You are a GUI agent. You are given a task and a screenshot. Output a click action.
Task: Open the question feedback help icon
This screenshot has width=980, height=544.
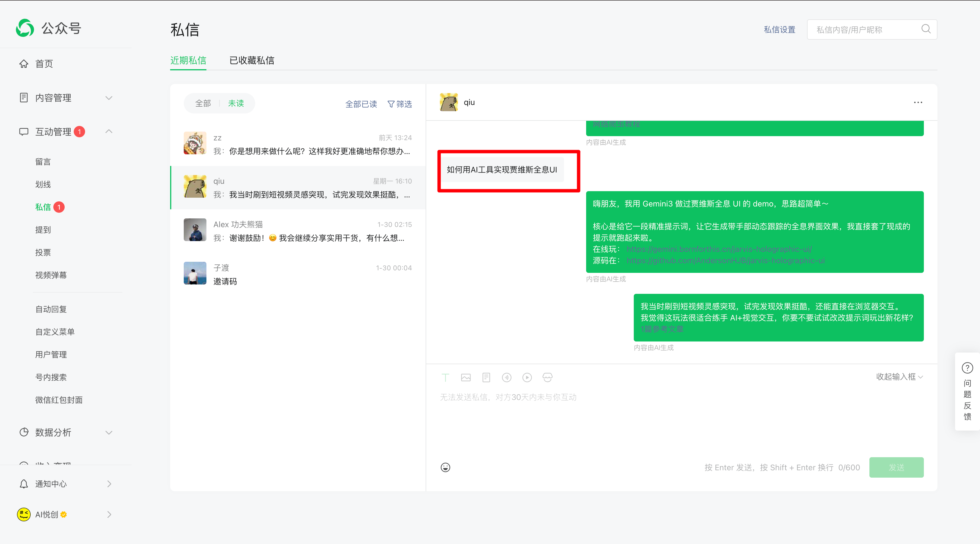point(967,368)
